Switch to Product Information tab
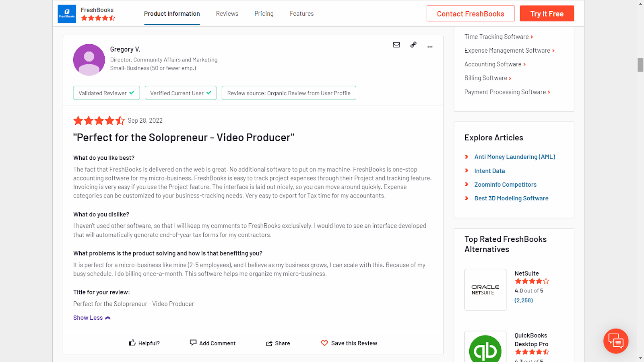This screenshot has width=644, height=362. click(x=172, y=14)
